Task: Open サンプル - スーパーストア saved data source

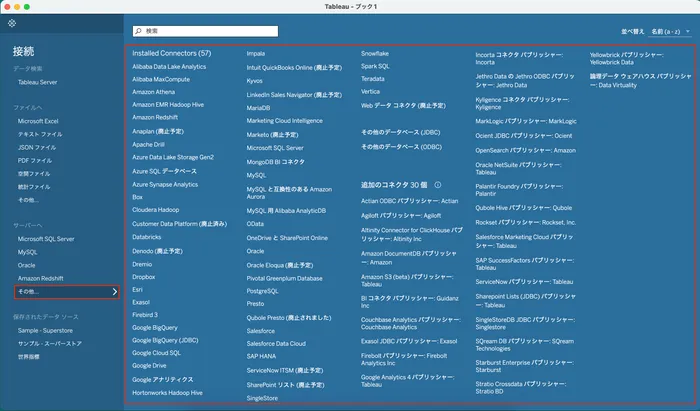Action: [50, 344]
